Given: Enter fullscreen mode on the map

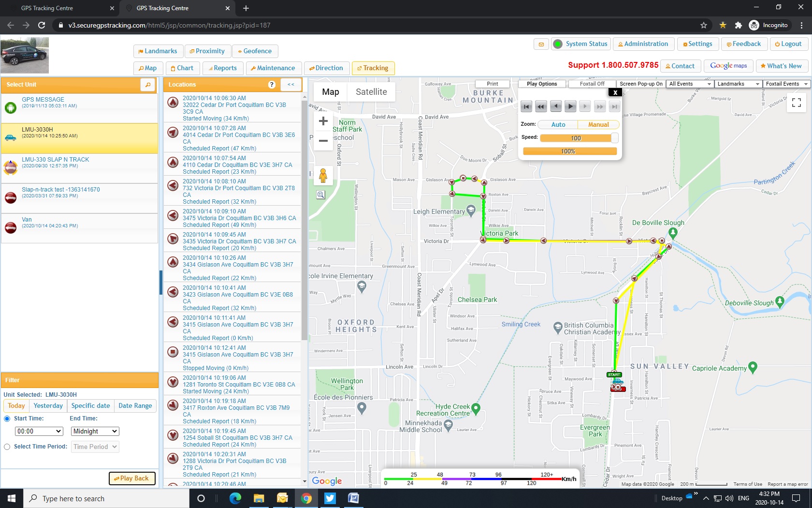Looking at the screenshot, I should [797, 103].
